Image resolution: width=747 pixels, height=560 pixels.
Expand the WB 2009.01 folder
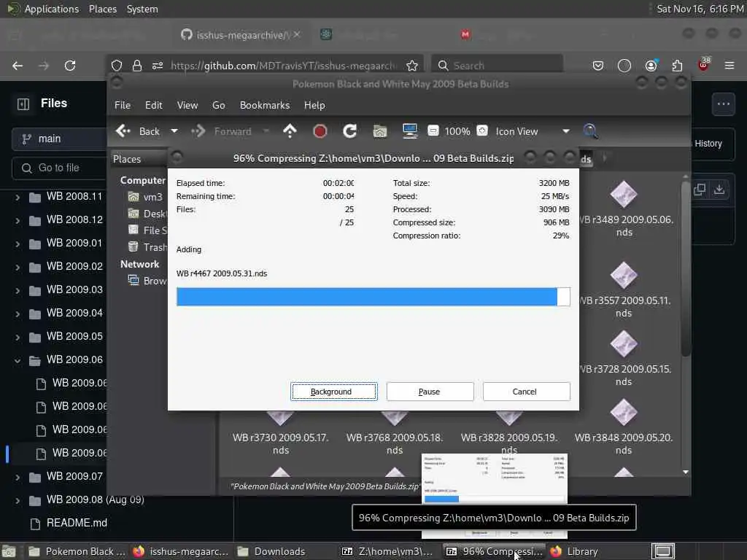(x=18, y=244)
